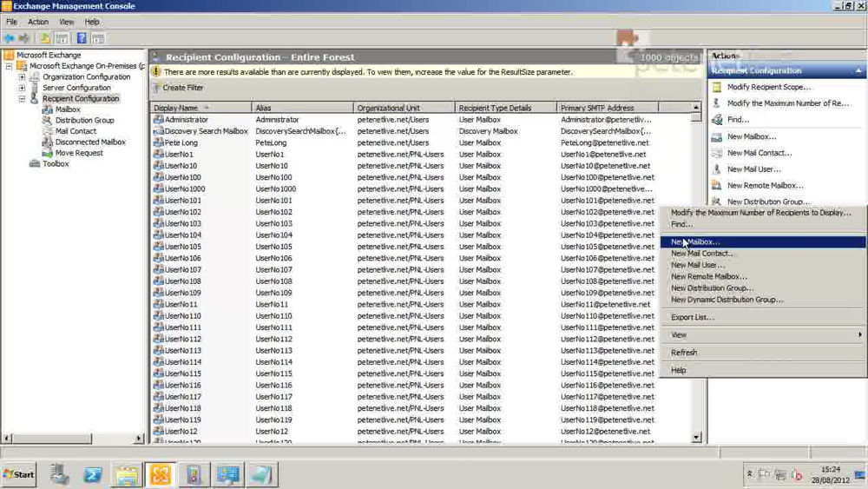
Task: Choose New Mail User in context menu
Action: coord(763,265)
